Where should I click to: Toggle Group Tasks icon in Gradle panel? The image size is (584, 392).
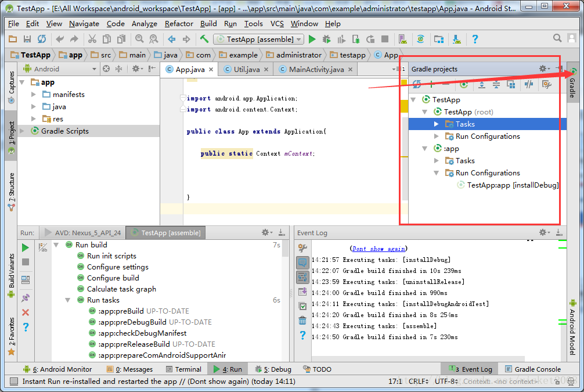[x=511, y=85]
